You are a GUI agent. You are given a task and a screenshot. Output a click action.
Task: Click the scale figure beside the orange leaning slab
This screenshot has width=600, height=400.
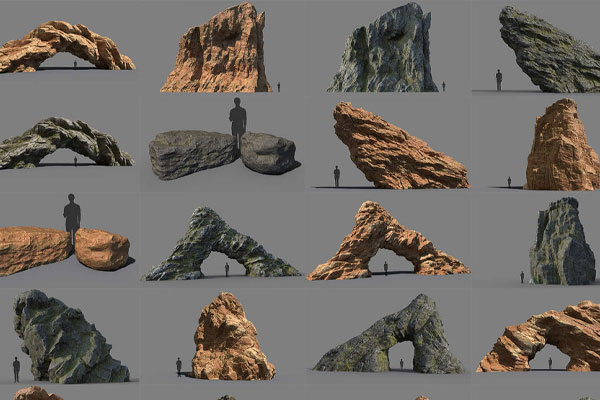(x=337, y=176)
